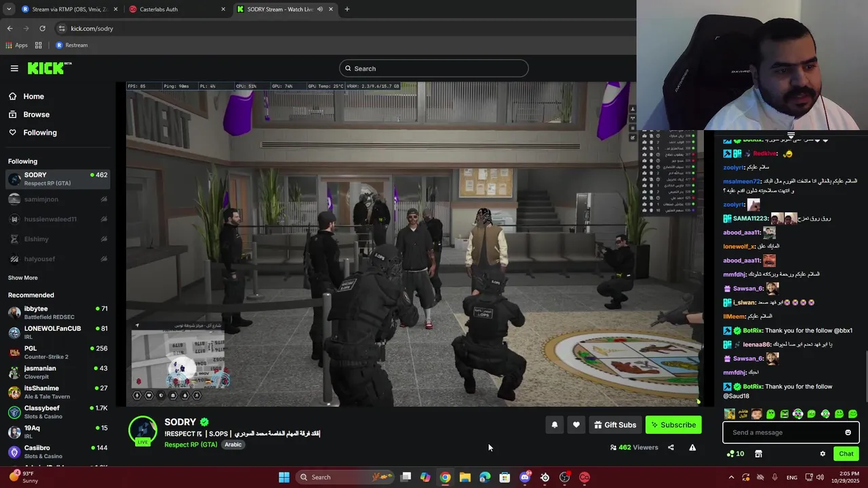Click the share stream icon
868x488 pixels.
pyautogui.click(x=671, y=447)
